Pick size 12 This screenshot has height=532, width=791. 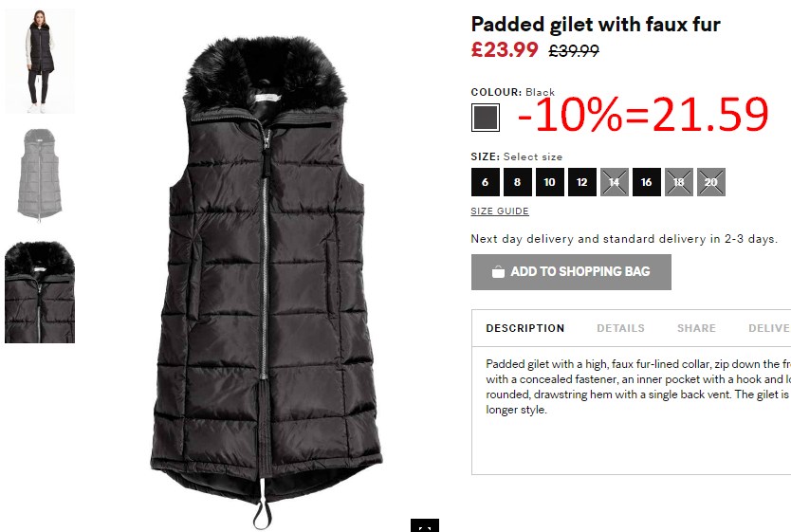click(x=582, y=182)
